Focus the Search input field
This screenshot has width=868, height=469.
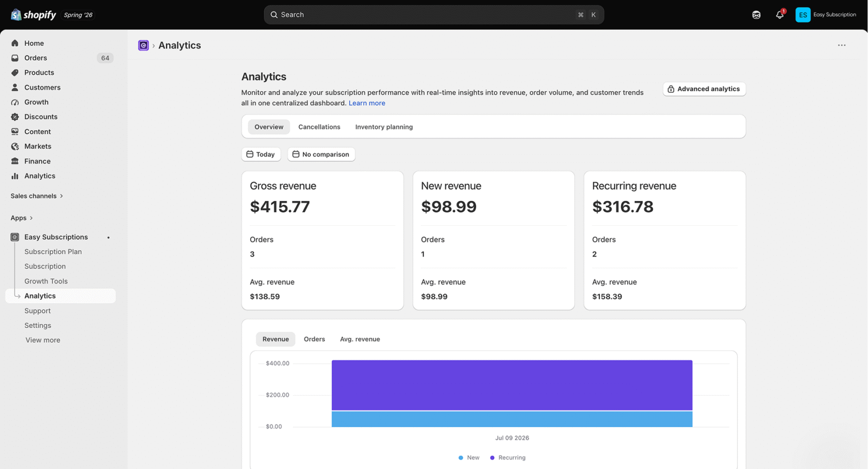pos(434,15)
